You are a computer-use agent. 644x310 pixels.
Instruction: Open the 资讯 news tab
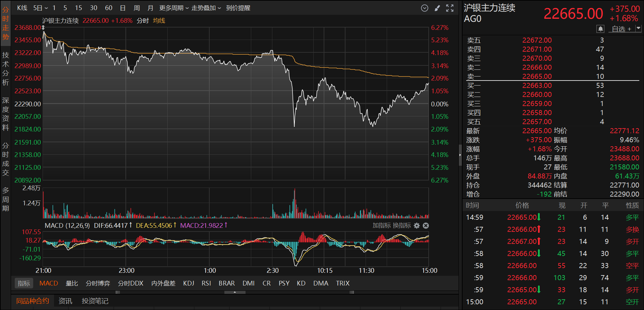pyautogui.click(x=65, y=301)
